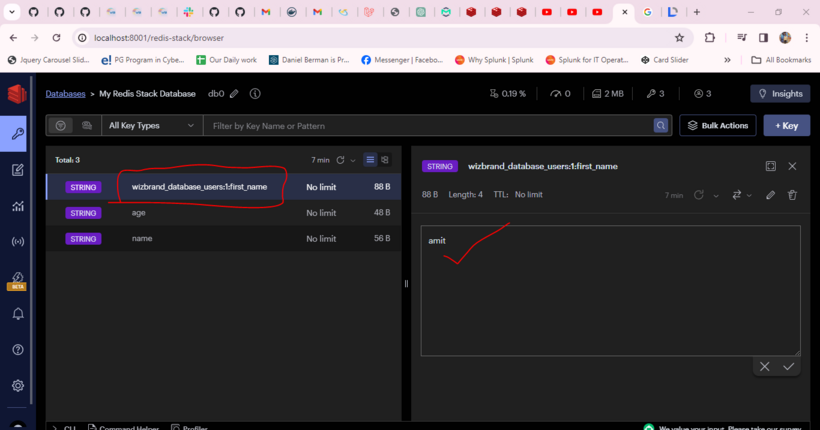Delete the key using trash icon
820x430 pixels.
pos(792,195)
